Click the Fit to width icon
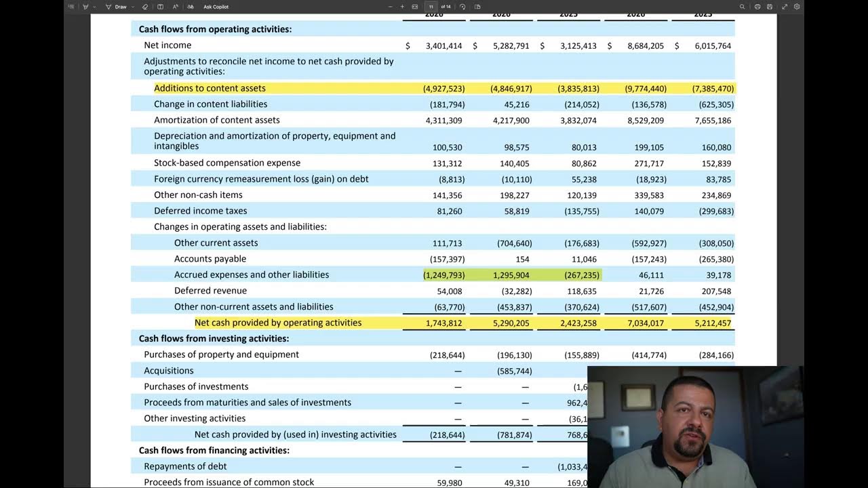 (x=415, y=7)
